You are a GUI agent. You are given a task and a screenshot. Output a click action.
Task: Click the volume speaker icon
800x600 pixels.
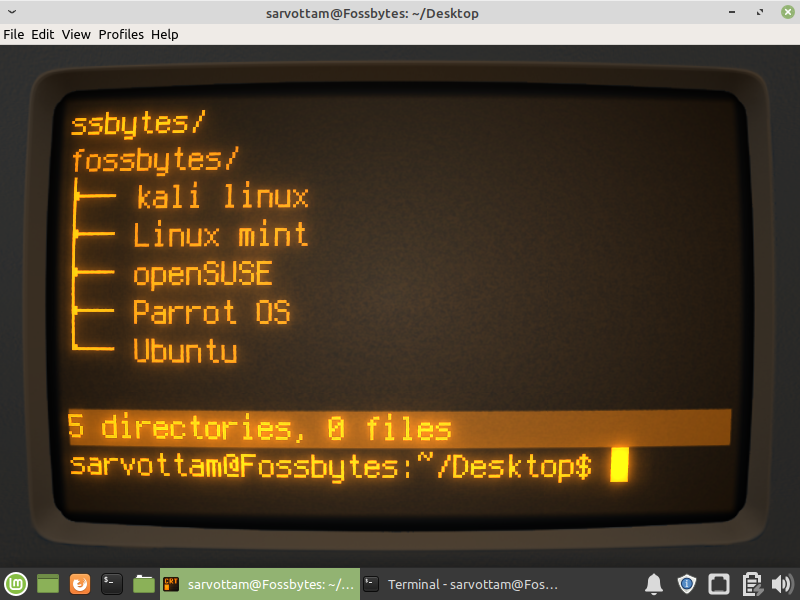(x=782, y=584)
